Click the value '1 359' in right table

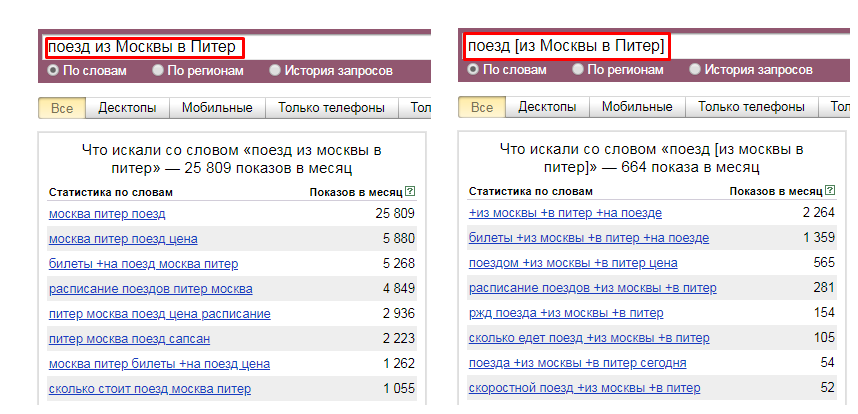[819, 237]
